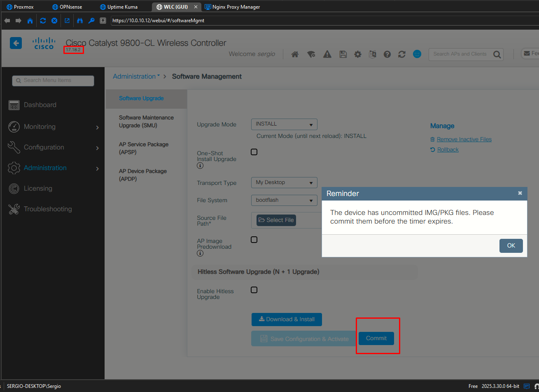Expand the Administration breadcrumb dropdown
Viewport: 539px width, 392px height.
(136, 76)
